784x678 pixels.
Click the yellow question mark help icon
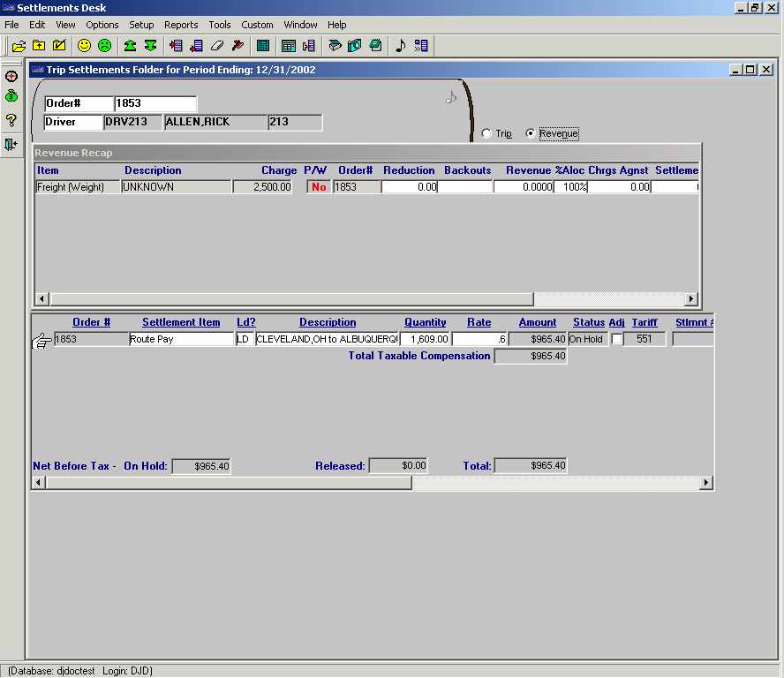(11, 120)
